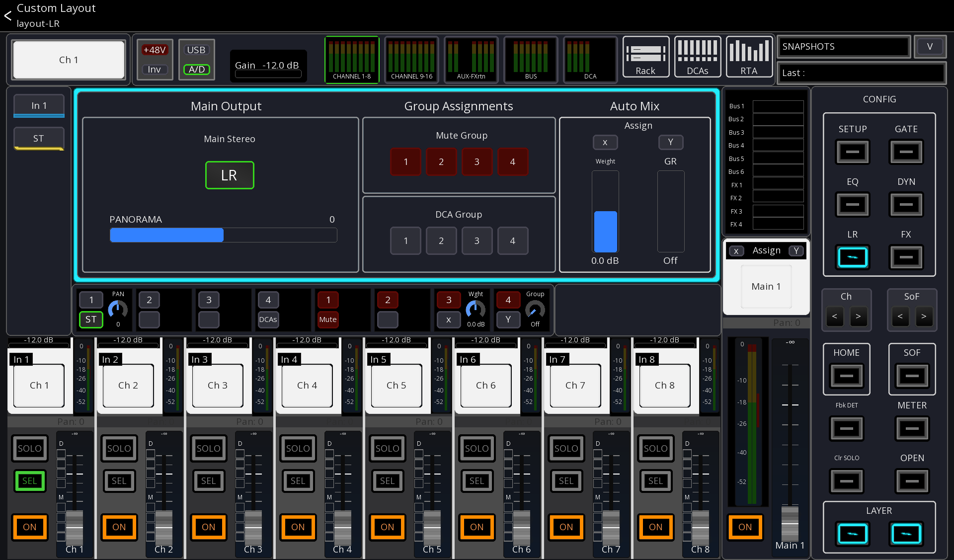
Task: Open the FX config button
Action: pyautogui.click(x=906, y=257)
